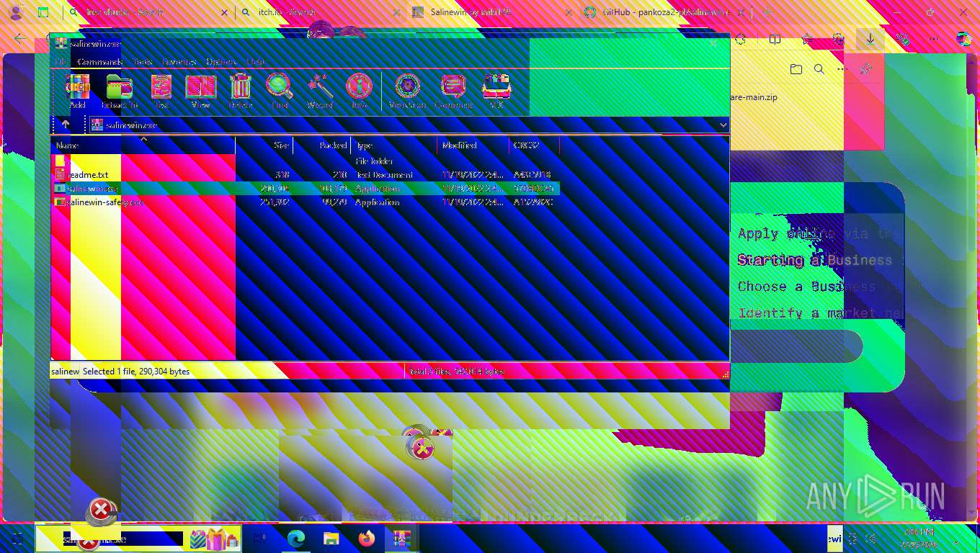Open the Wizard wand toolbar icon
Viewport: 980px width, 553px height.
320,91
